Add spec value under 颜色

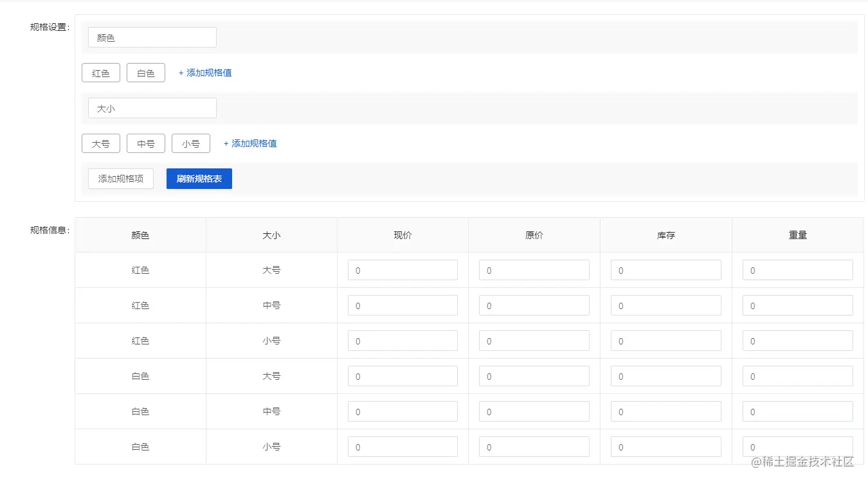pyautogui.click(x=205, y=73)
